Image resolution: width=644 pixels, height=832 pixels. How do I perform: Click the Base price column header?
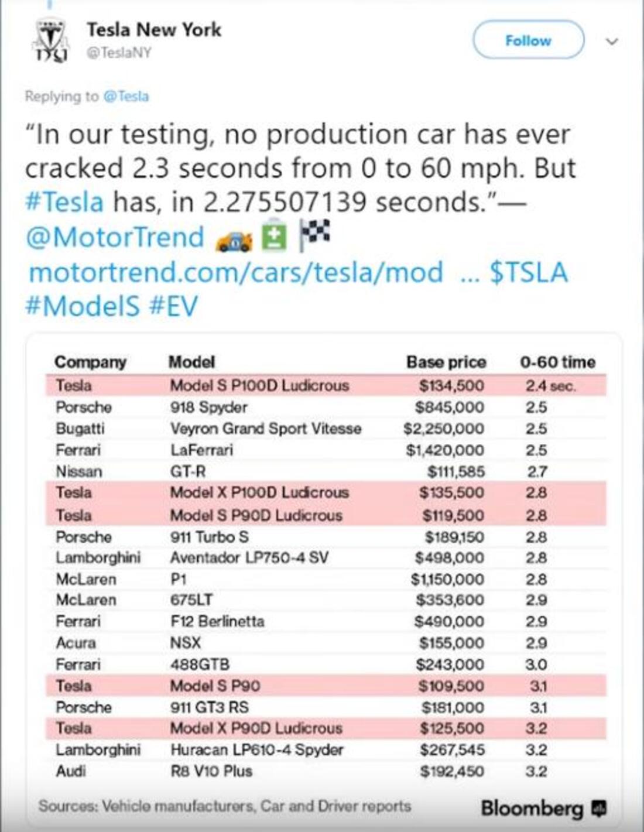click(446, 362)
